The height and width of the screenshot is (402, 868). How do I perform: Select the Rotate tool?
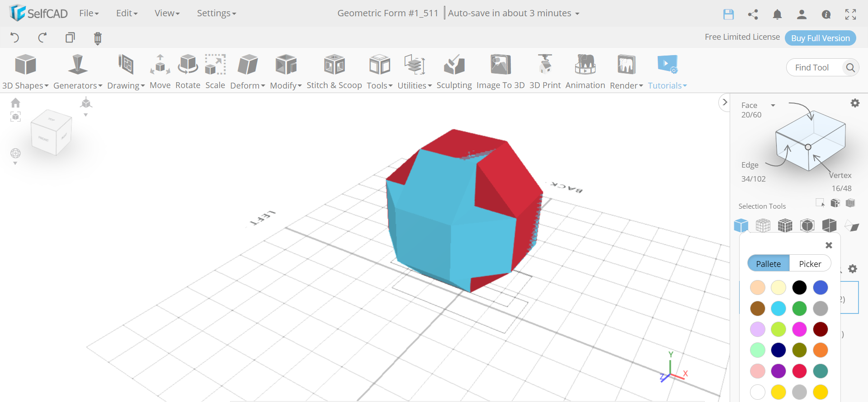click(188, 72)
